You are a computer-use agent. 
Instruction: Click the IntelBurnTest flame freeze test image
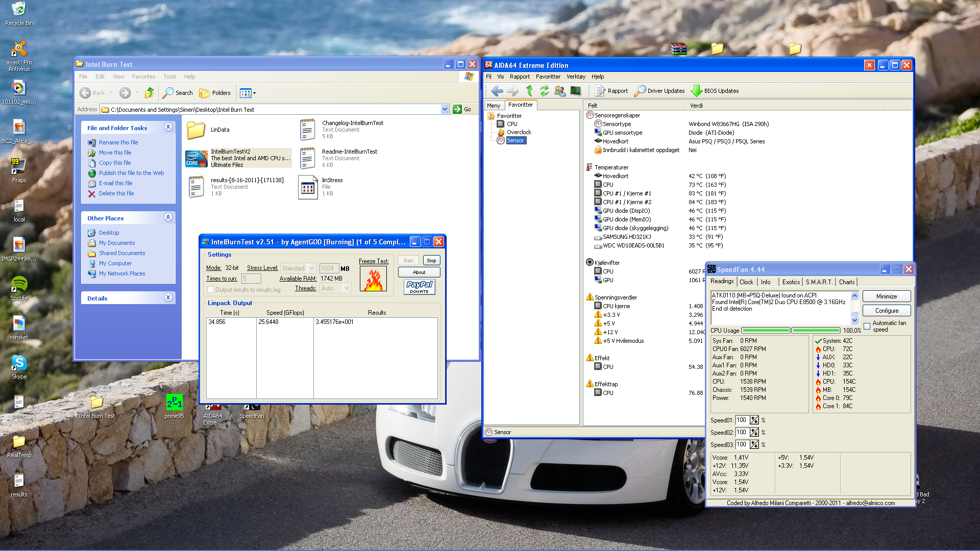(x=373, y=279)
